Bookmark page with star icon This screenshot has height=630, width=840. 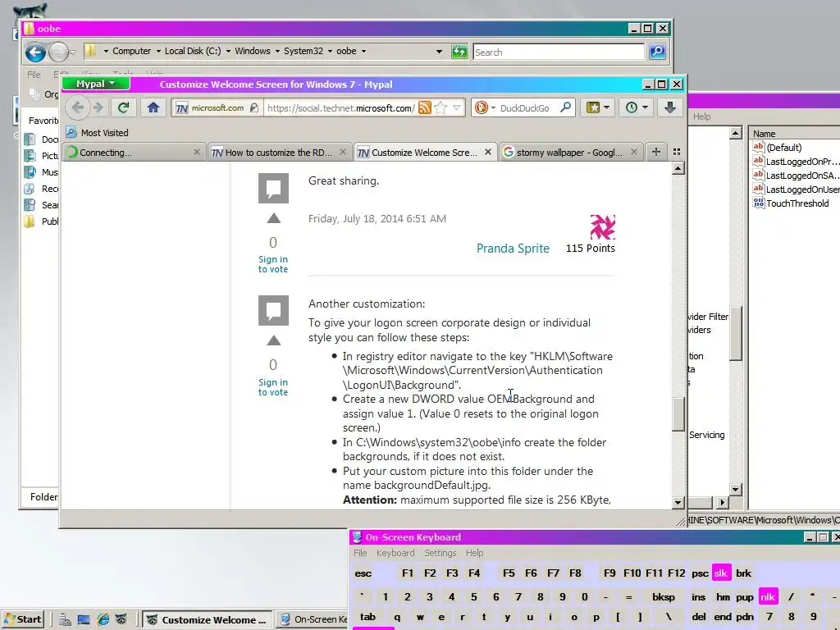pyautogui.click(x=441, y=107)
